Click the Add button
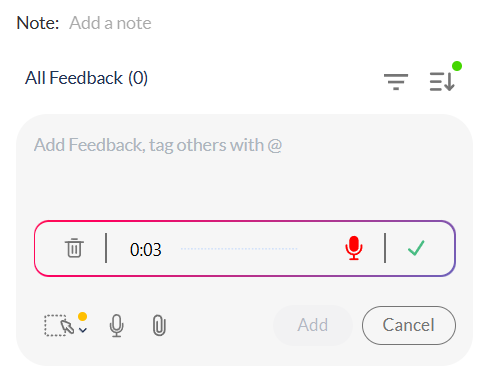This screenshot has width=487, height=367. click(x=313, y=325)
